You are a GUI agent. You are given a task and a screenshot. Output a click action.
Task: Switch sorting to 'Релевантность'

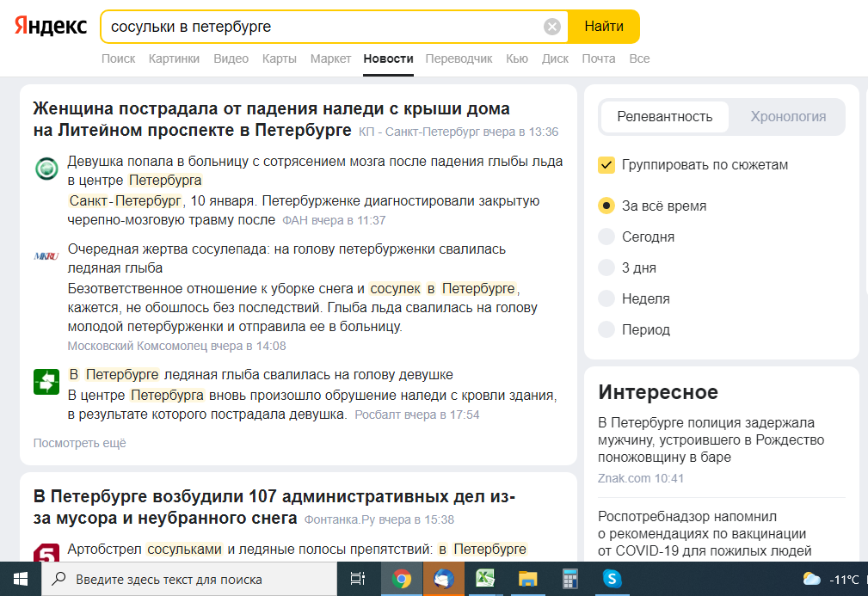click(x=664, y=117)
